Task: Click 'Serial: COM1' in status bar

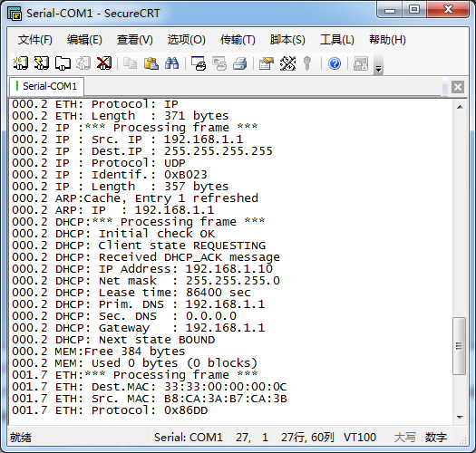Action: tap(189, 438)
